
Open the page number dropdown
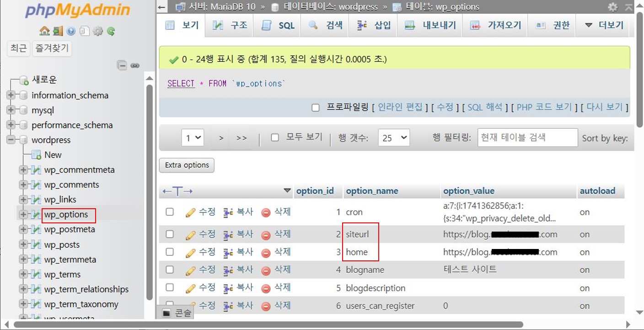pyautogui.click(x=193, y=138)
